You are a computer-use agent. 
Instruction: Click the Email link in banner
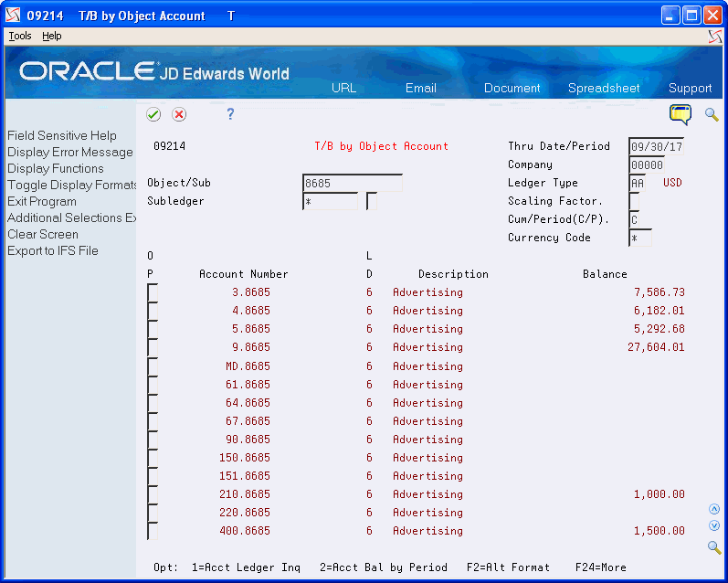click(421, 88)
